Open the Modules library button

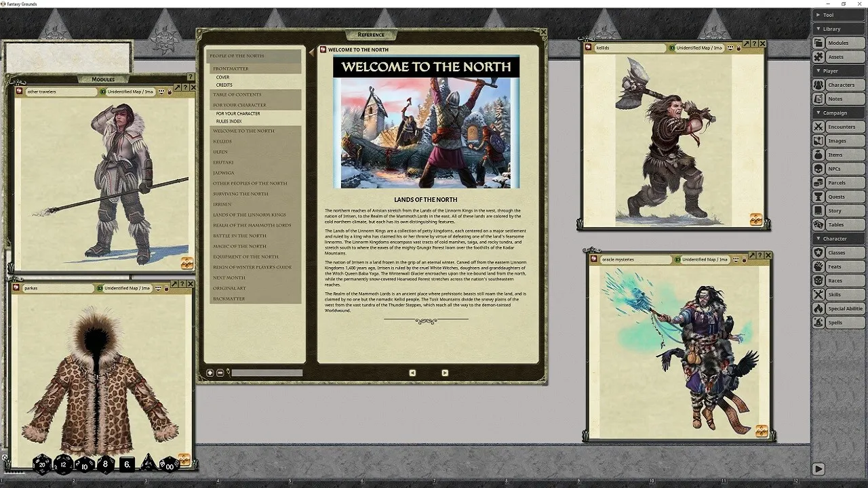click(839, 43)
